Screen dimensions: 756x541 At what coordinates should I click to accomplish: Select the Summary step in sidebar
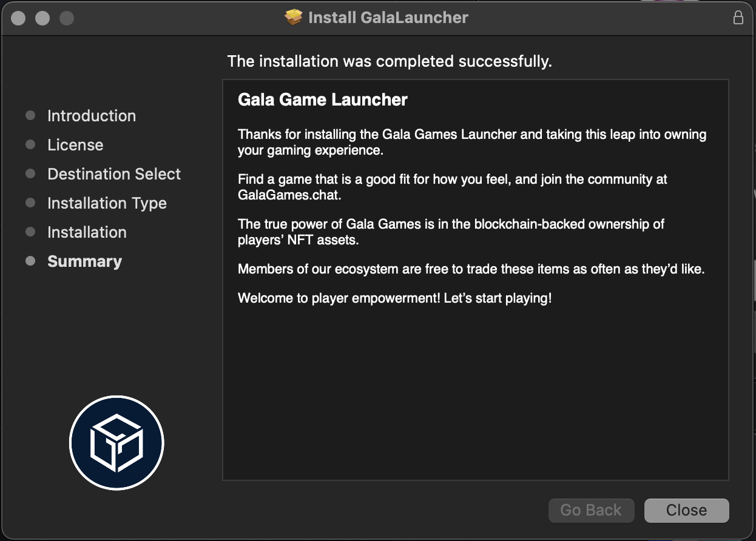[x=84, y=261]
